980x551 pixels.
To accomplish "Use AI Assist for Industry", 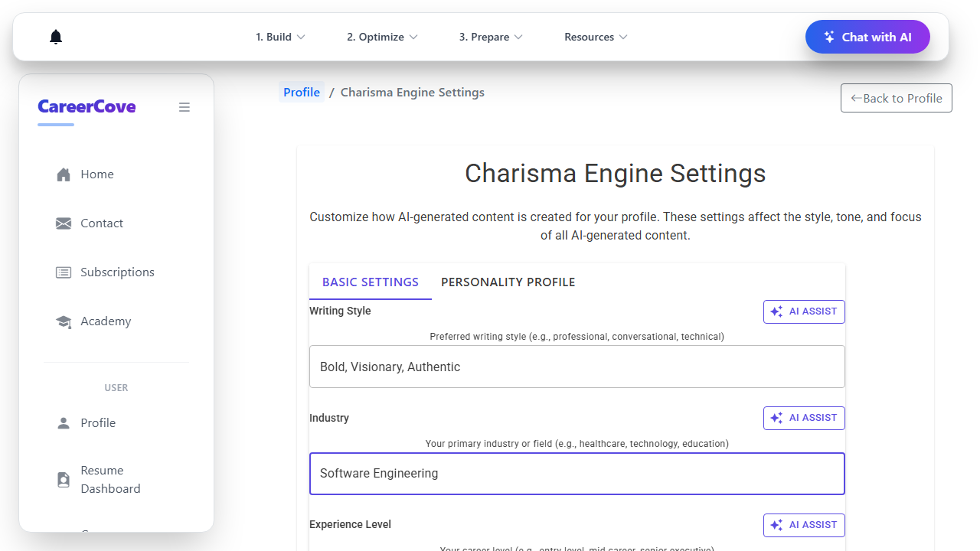I will (804, 418).
